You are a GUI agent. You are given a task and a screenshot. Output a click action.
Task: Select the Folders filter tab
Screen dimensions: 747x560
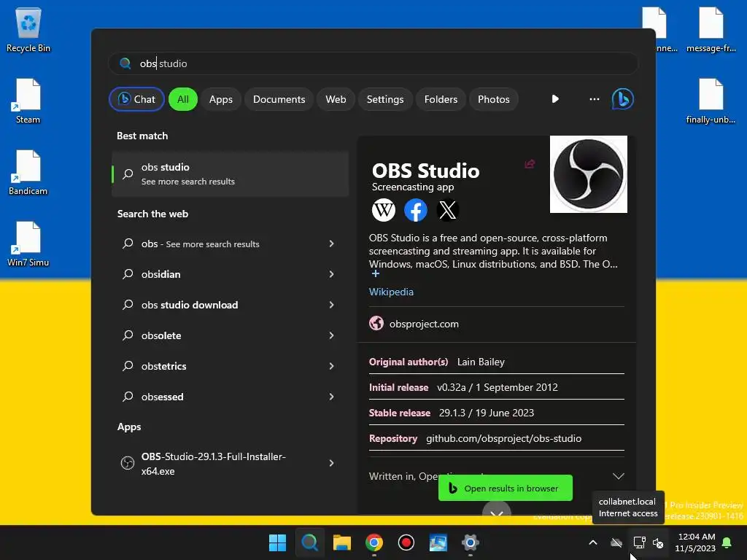[441, 99]
